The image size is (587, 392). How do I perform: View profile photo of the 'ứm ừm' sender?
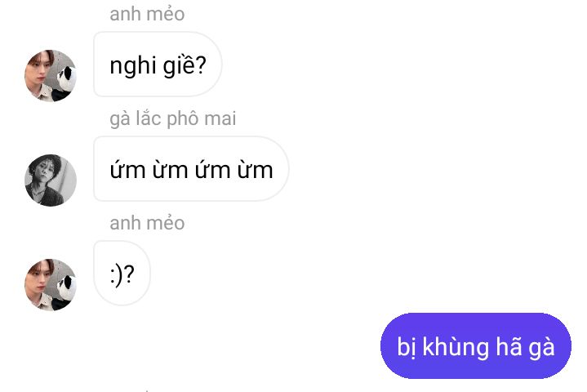point(51,180)
